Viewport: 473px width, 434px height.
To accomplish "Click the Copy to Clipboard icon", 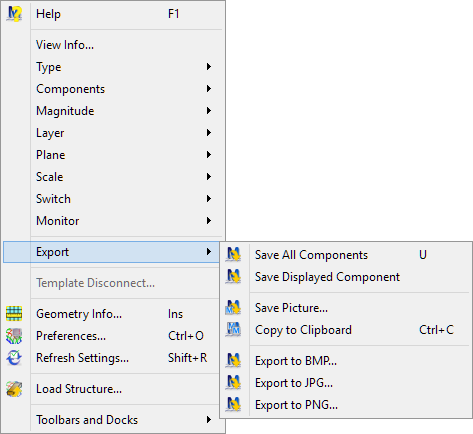I will 233,330.
